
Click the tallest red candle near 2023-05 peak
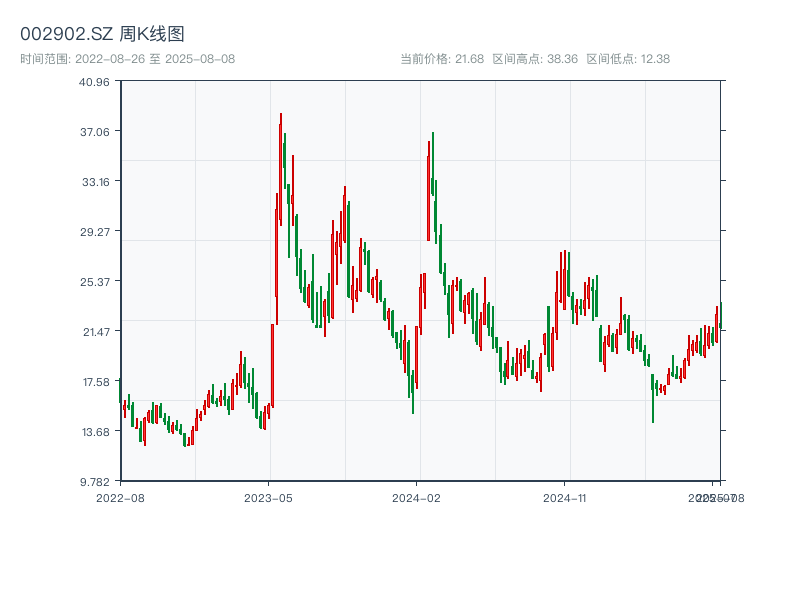pyautogui.click(x=281, y=169)
